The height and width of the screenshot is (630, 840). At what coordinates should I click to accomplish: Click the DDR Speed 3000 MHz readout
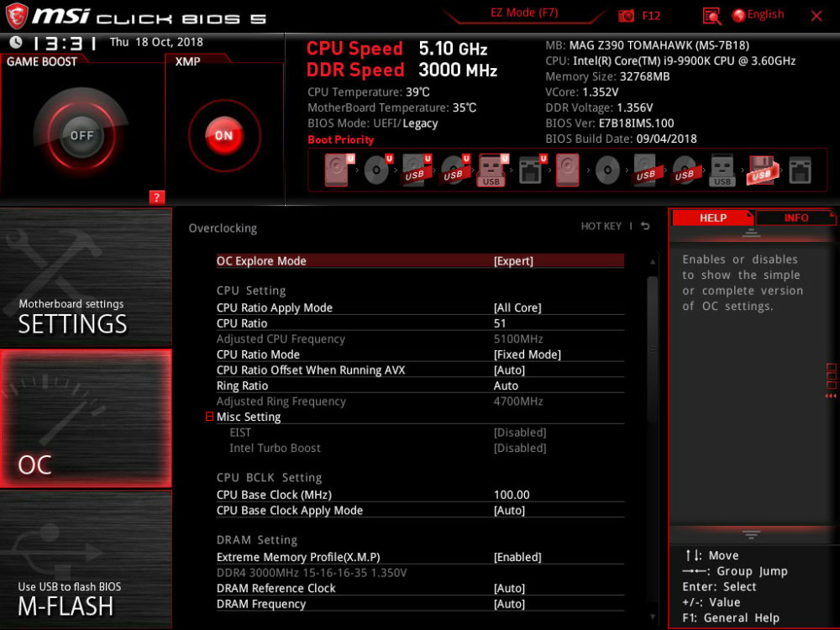tap(402, 71)
